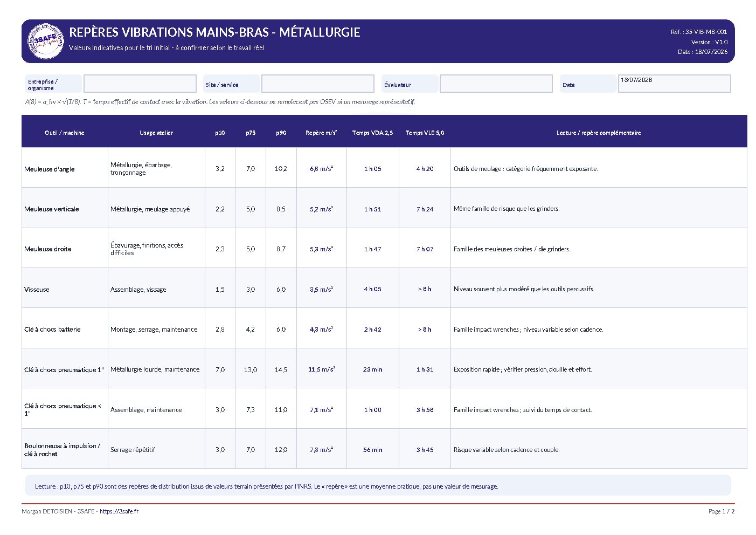
Task: Select the 'Clé à chocs batterie' row label
Action: (52, 330)
